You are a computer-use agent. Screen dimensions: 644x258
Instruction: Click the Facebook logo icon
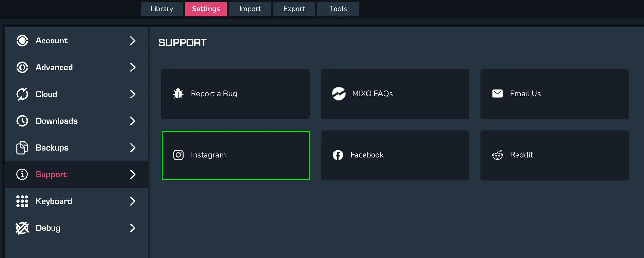click(338, 155)
